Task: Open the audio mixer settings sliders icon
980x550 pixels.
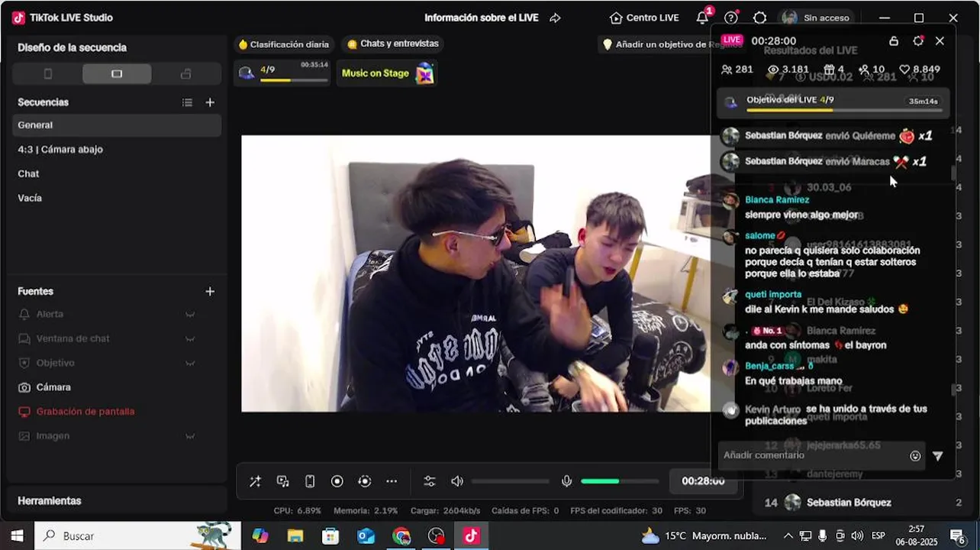Action: [430, 481]
